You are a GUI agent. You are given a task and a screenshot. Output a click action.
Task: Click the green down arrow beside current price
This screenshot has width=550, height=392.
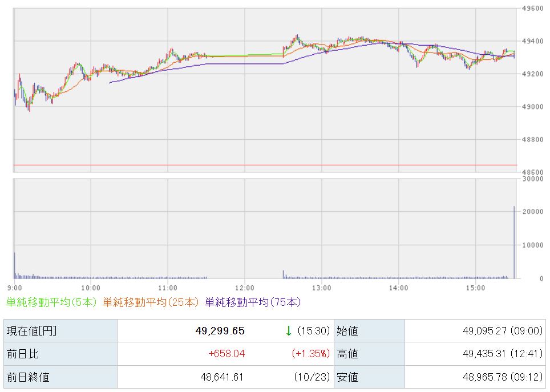(x=289, y=330)
